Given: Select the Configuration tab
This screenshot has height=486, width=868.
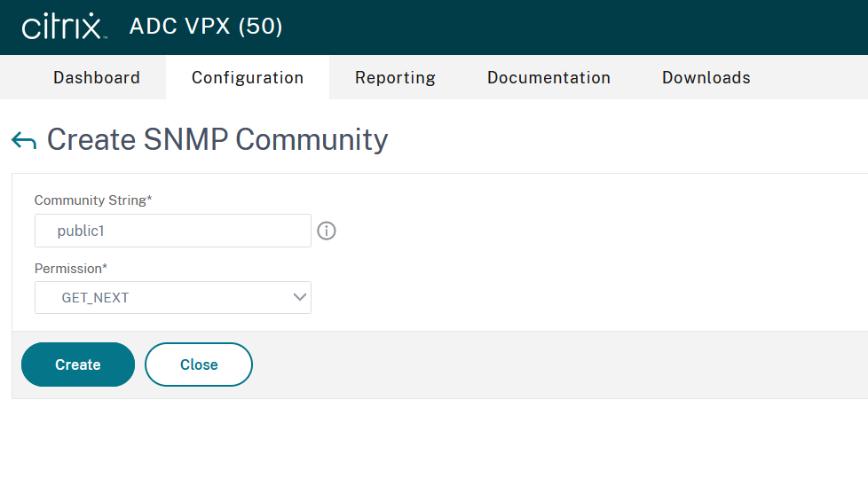Looking at the screenshot, I should pyautogui.click(x=248, y=78).
